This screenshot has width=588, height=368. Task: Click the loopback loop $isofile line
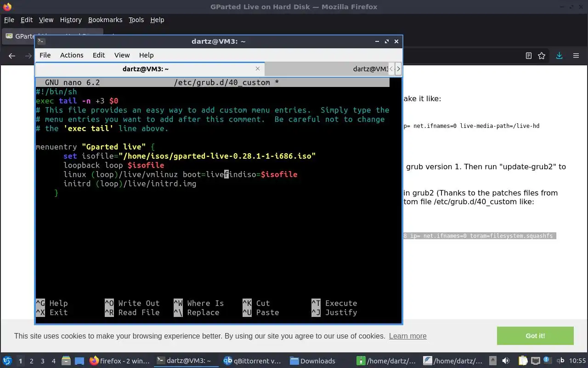click(x=114, y=165)
